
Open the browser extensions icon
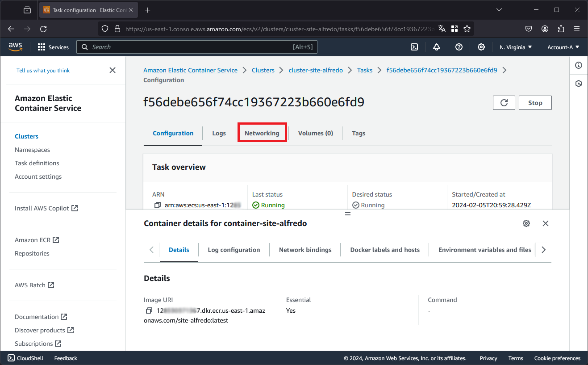(x=561, y=29)
